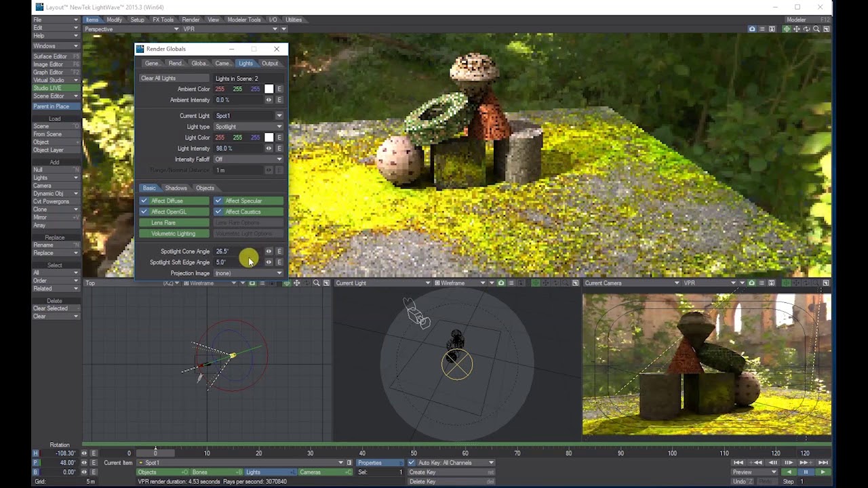
Task: Click the zoom magnifier icon in perspective viewport
Action: tap(816, 29)
